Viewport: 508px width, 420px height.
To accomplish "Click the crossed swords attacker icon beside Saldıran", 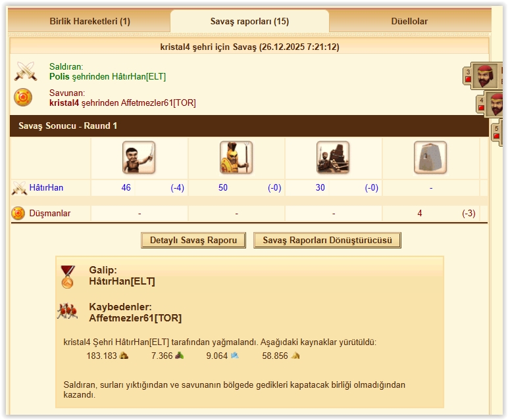I will pos(26,71).
